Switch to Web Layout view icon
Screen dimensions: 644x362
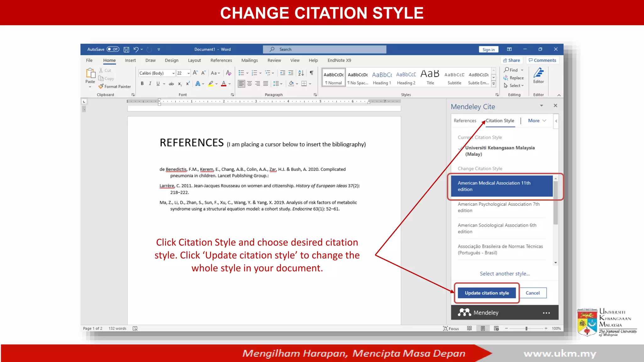point(496,329)
